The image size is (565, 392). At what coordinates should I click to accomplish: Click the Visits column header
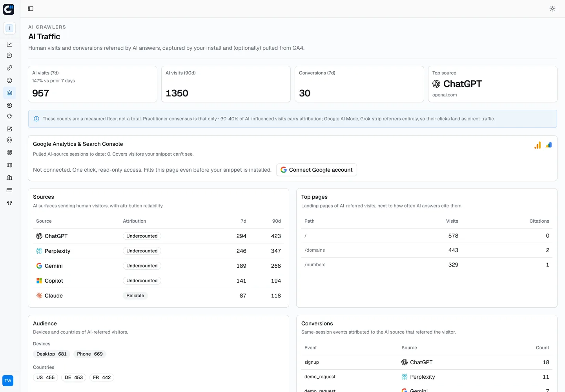(x=452, y=221)
